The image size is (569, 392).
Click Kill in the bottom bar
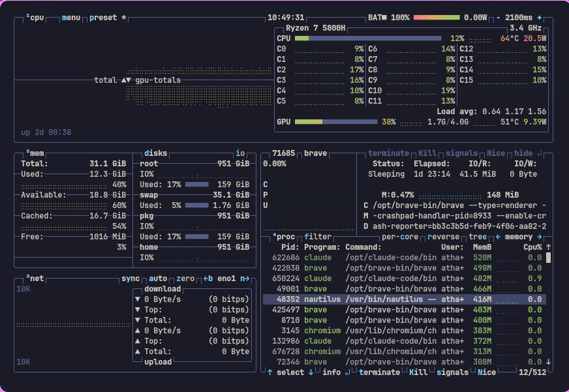pyautogui.click(x=418, y=372)
